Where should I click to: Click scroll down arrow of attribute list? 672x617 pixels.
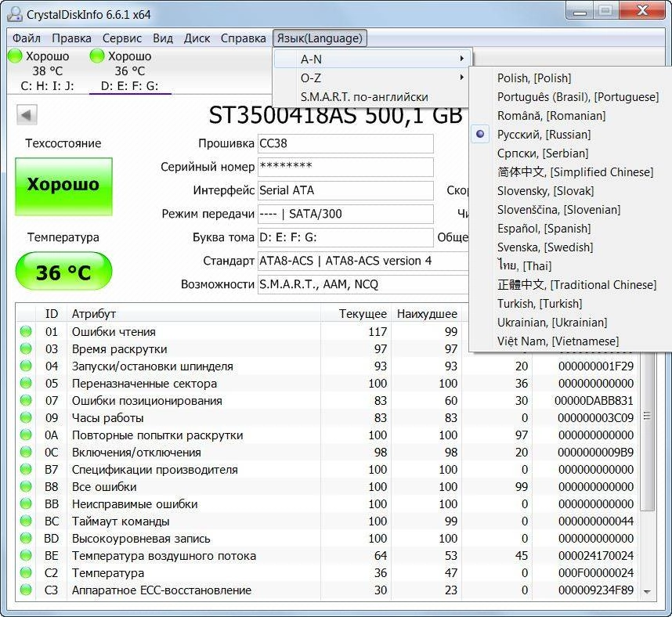tap(647, 591)
